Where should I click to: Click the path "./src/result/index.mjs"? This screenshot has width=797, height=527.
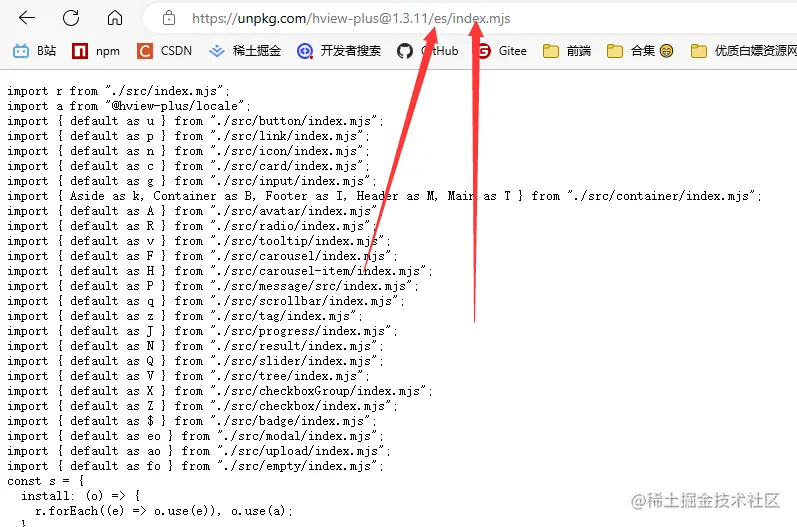point(294,346)
